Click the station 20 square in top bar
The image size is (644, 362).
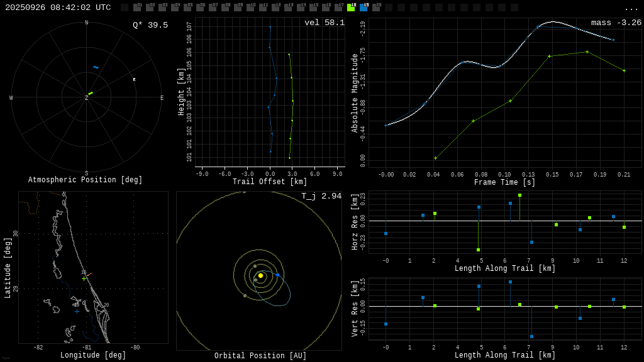click(x=376, y=8)
